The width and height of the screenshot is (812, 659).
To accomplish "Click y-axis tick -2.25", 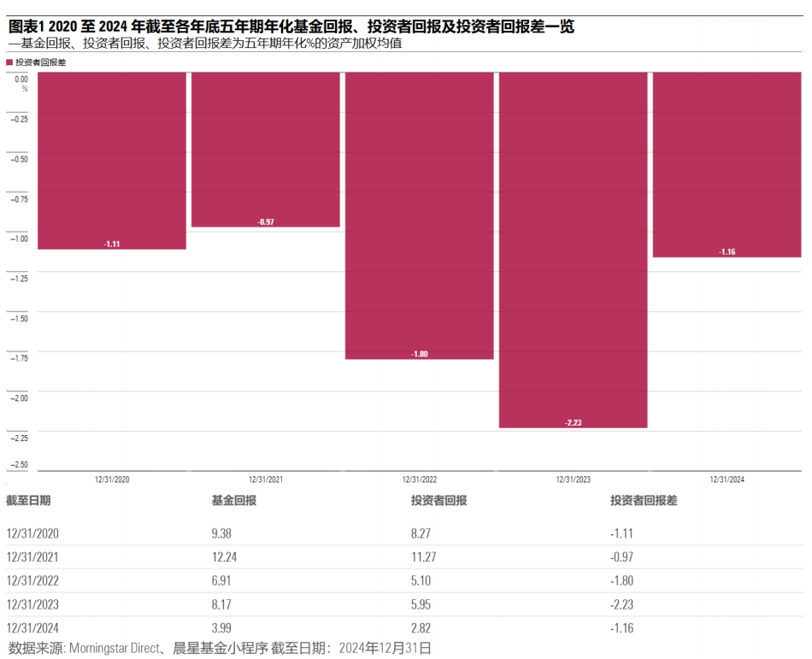I will click(20, 438).
